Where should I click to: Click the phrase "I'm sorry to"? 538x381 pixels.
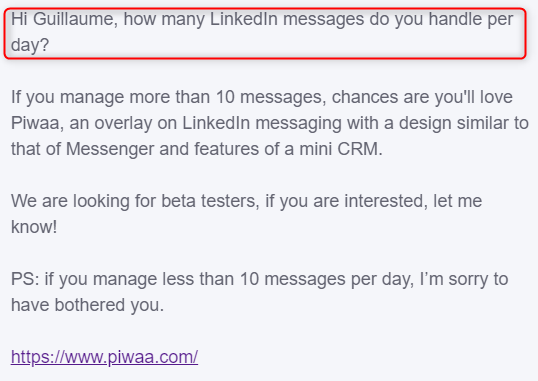coord(464,279)
